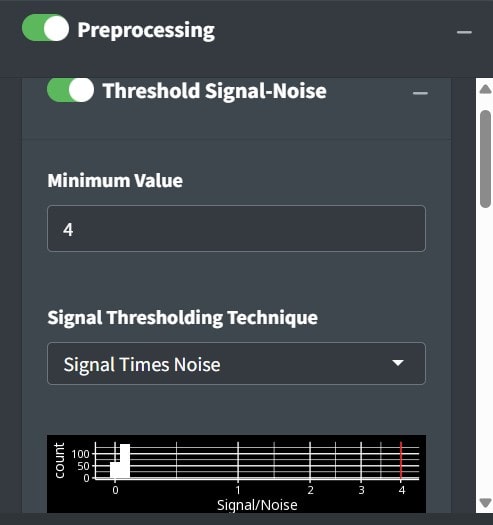493x525 pixels.
Task: Click the scrollbar down arrow
Action: point(485,502)
